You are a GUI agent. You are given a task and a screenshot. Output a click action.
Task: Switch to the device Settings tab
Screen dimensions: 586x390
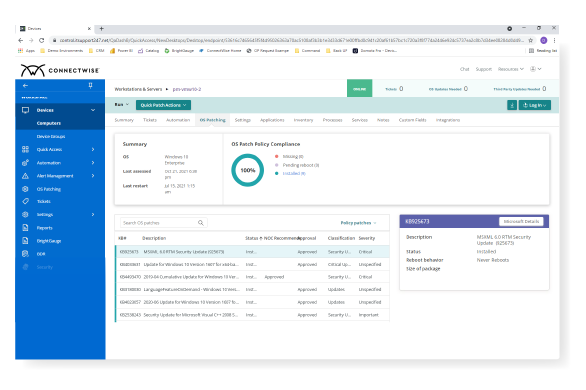(x=243, y=120)
